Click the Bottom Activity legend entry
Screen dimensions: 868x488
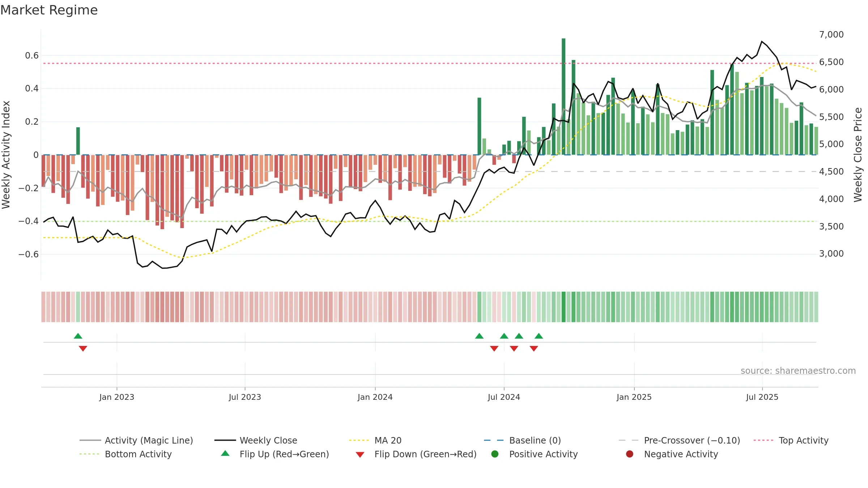125,454
